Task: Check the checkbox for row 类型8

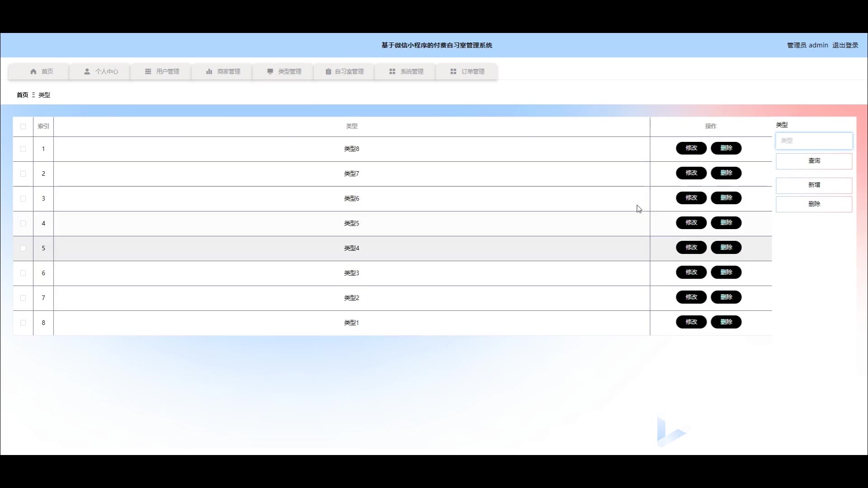Action: 23,149
